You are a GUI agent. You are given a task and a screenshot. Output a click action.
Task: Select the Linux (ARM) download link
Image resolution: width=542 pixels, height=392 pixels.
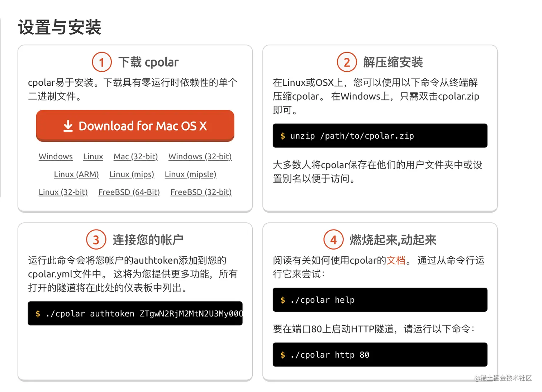pos(76,174)
